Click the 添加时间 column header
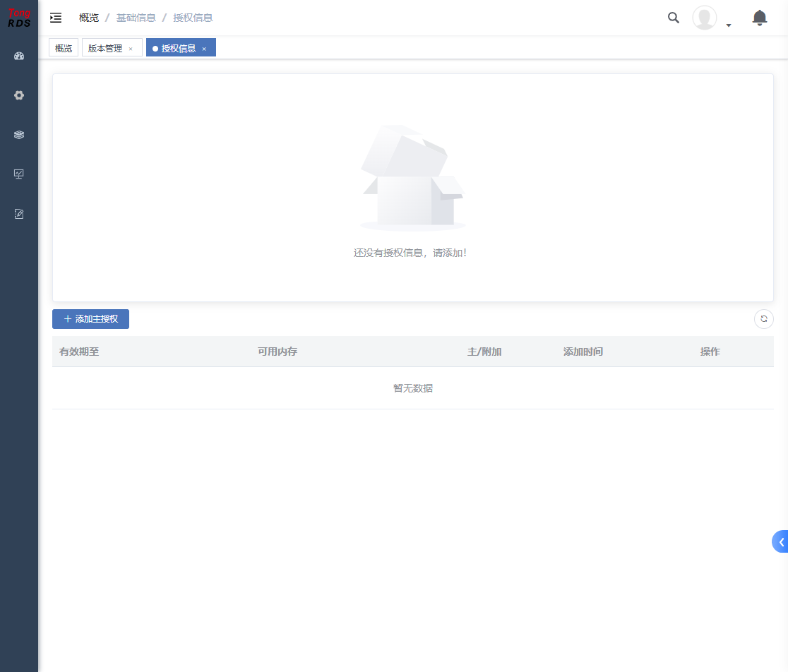Image resolution: width=788 pixels, height=672 pixels. 583,352
